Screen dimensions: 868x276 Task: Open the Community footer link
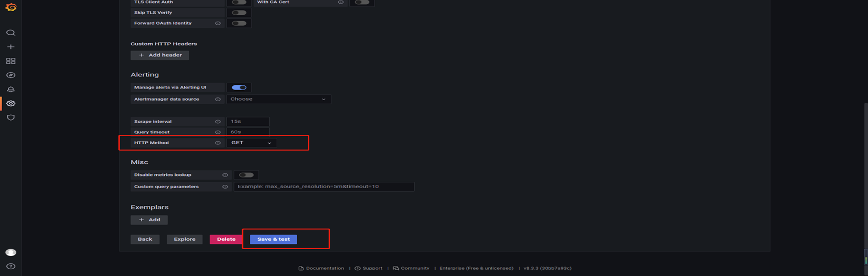(411, 268)
